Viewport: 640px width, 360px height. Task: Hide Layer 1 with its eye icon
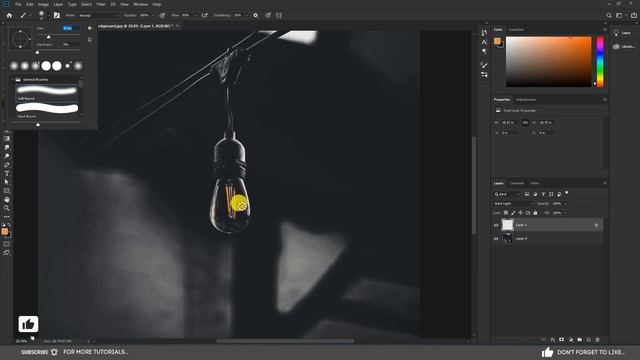[x=496, y=225]
